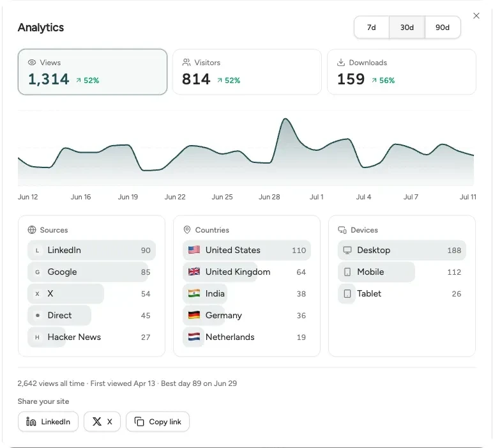Switch range to 90d
Viewport: 493px width, 448px height.
tap(443, 27)
